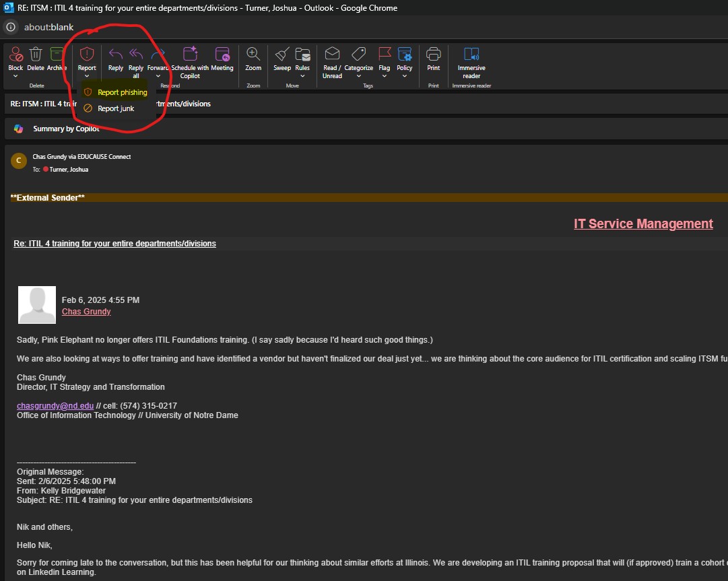This screenshot has width=728, height=581.
Task: Click the text Director, IT Strategy and Transformation
Action: click(x=90, y=387)
